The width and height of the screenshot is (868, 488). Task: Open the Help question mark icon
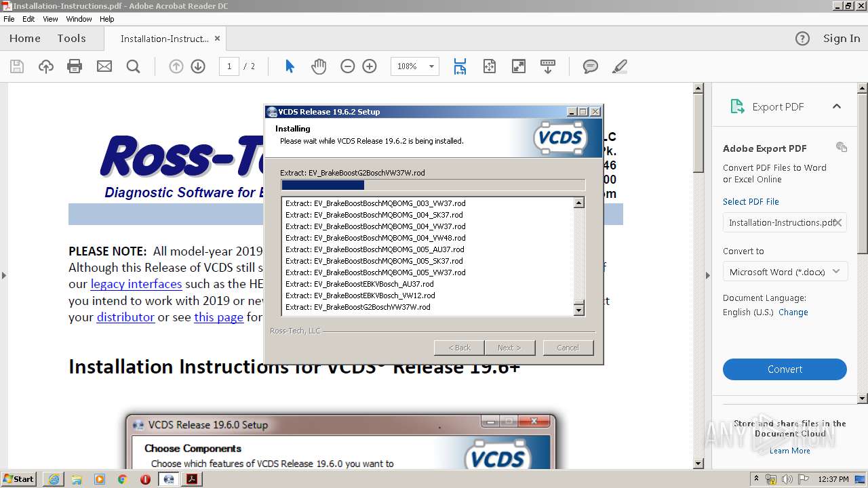coord(802,39)
